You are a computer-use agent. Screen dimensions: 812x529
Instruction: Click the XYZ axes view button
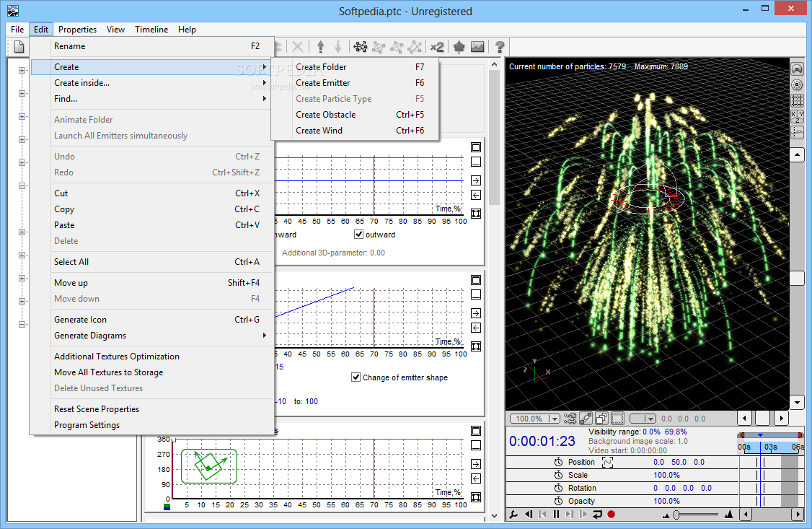(798, 117)
